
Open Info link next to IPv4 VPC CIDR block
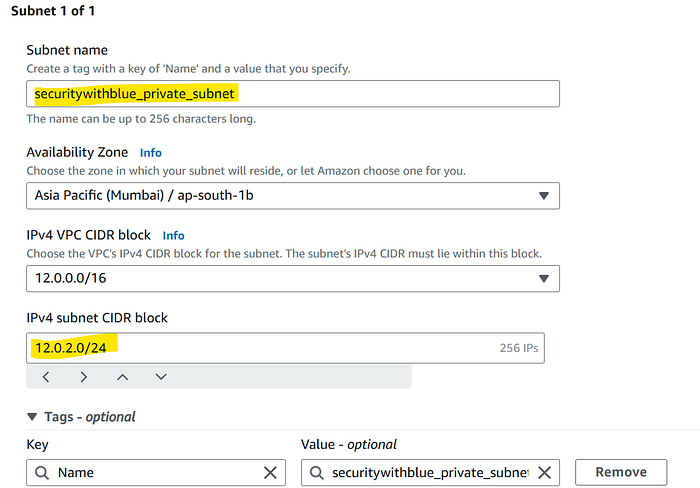pos(173,236)
